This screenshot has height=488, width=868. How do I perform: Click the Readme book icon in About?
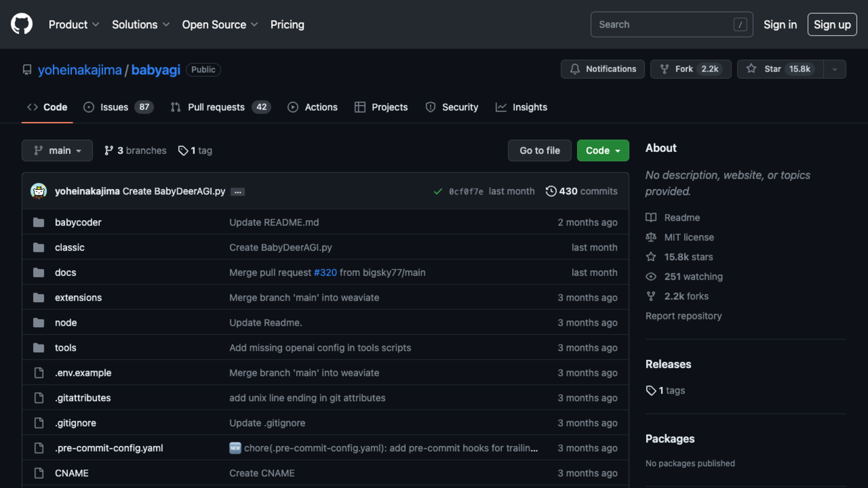pos(651,218)
